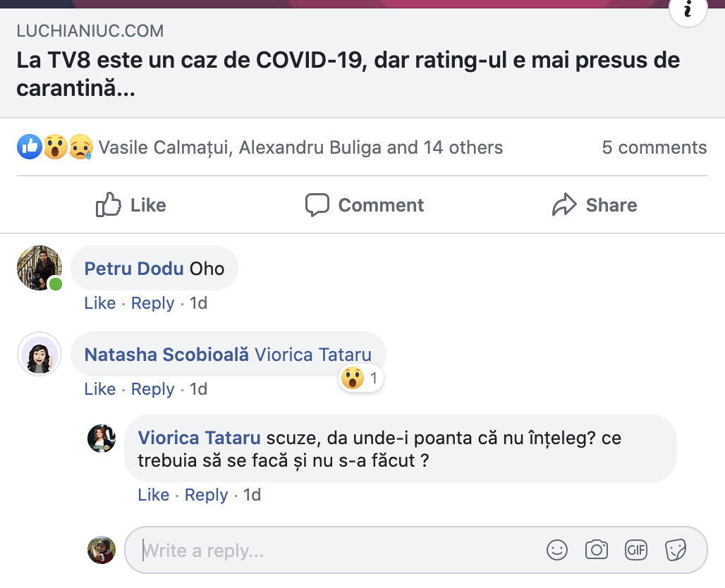Reply to Natasha Scobioală's comment
The image size is (725, 588).
click(152, 389)
